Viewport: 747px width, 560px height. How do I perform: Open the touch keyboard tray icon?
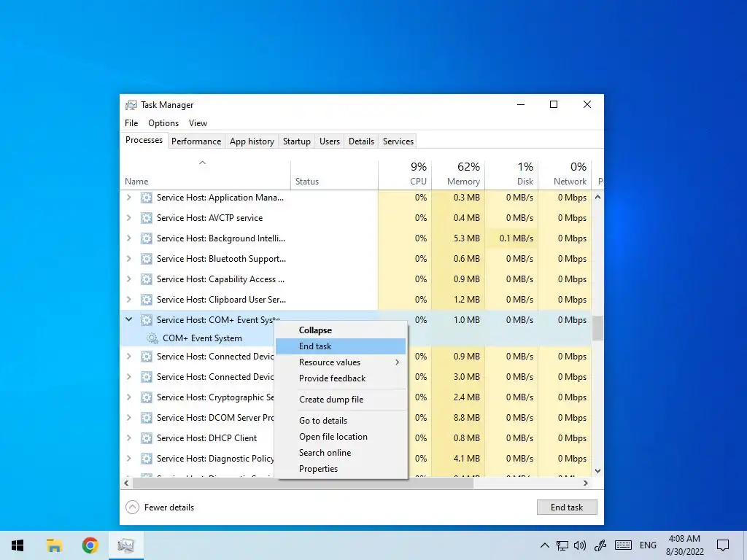(x=623, y=545)
